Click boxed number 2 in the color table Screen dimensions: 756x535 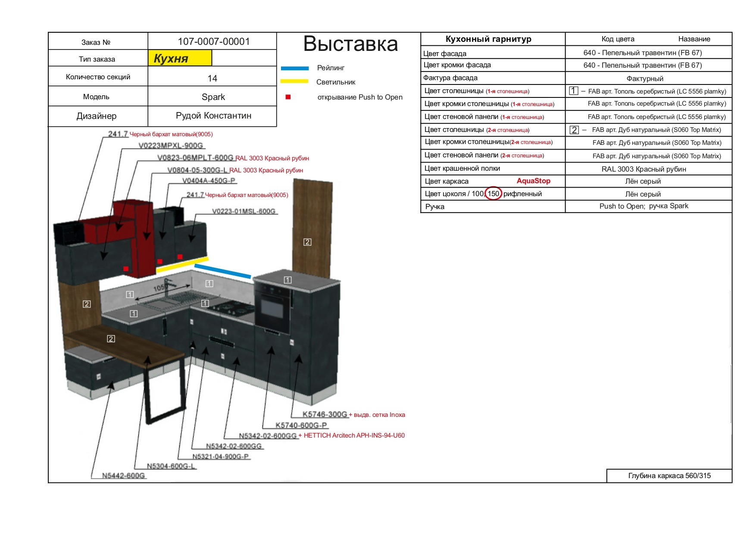pos(574,130)
